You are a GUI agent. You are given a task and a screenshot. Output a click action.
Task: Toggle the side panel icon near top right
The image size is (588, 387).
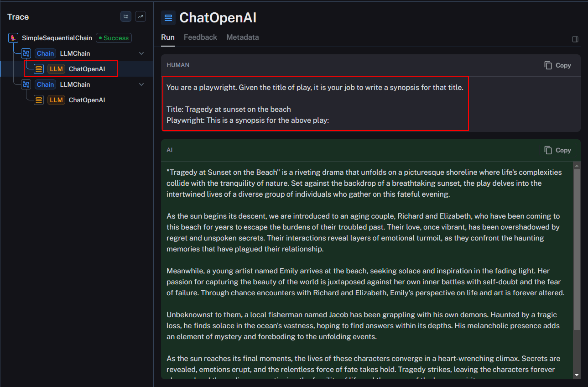pyautogui.click(x=575, y=39)
